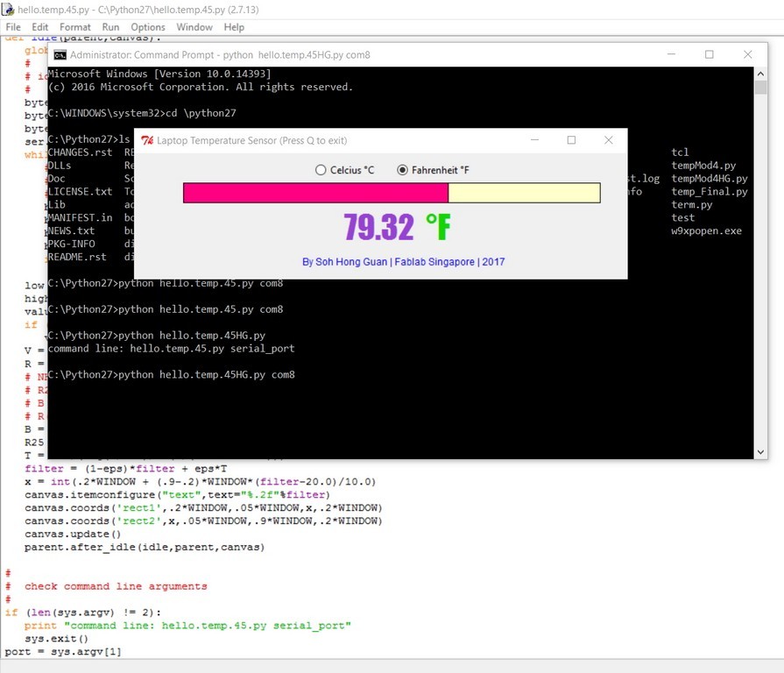Click the parent.after_idle code line
The width and height of the screenshot is (784, 673).
(x=145, y=547)
